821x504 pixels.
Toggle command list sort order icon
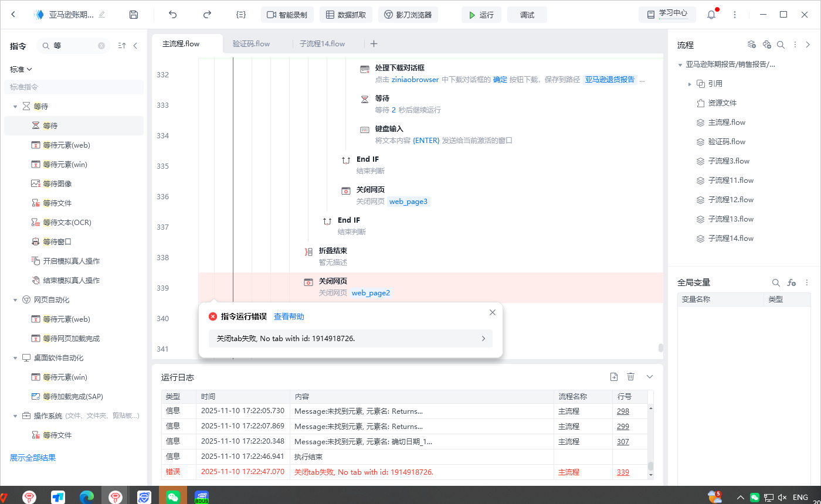[x=122, y=45]
